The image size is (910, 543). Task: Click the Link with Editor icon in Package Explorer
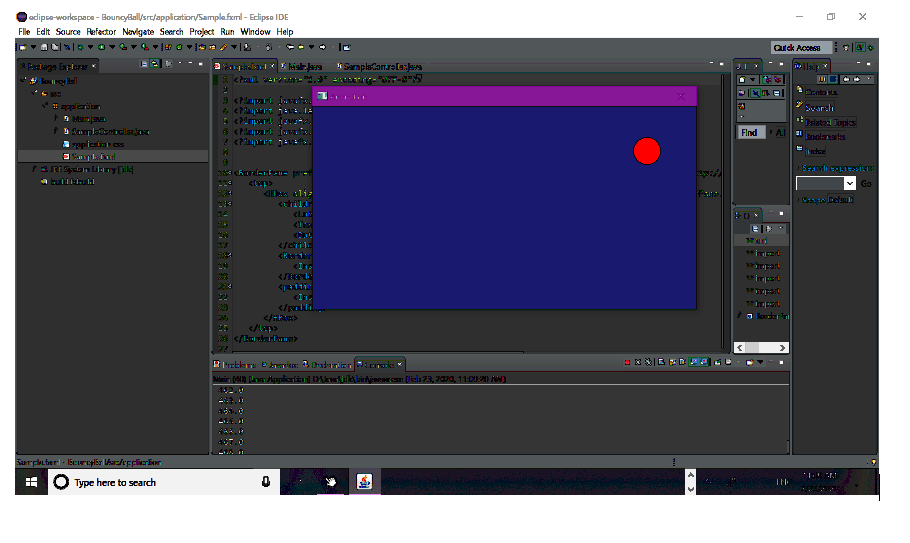155,63
